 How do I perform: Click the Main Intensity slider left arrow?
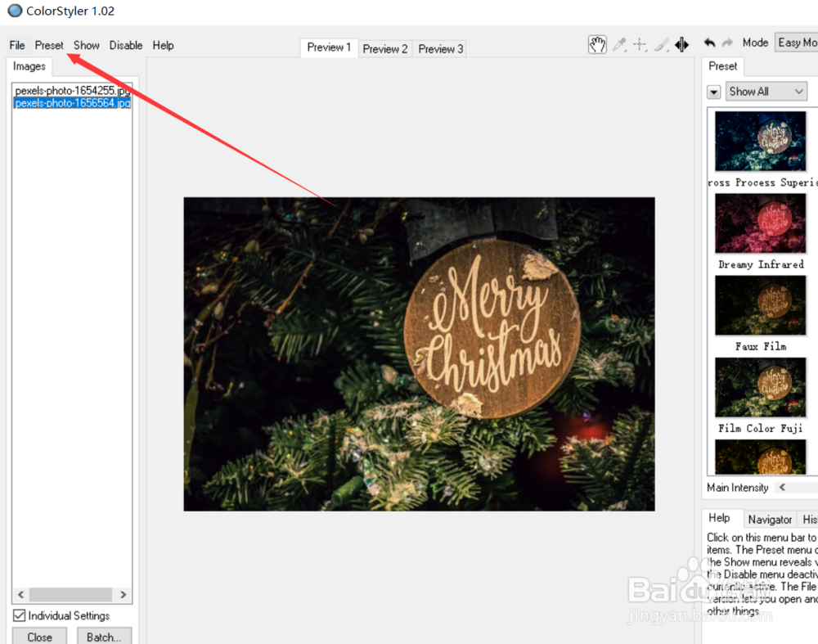tap(782, 488)
